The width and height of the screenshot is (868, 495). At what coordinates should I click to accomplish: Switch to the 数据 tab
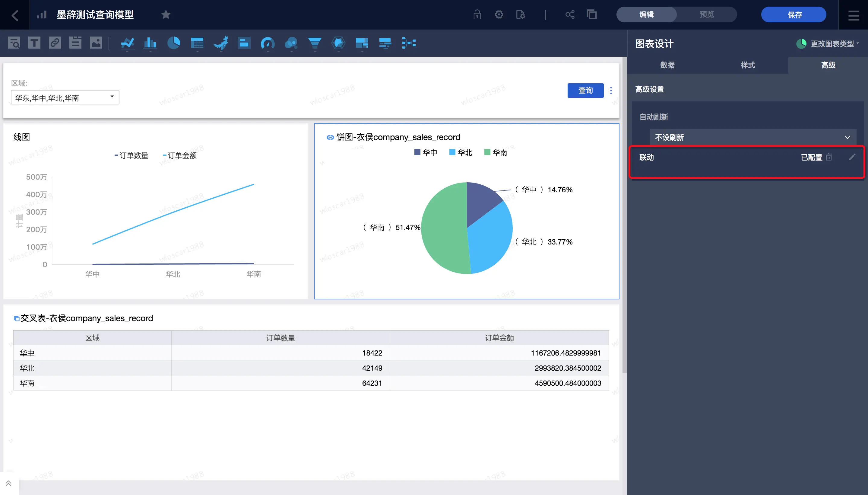(667, 65)
